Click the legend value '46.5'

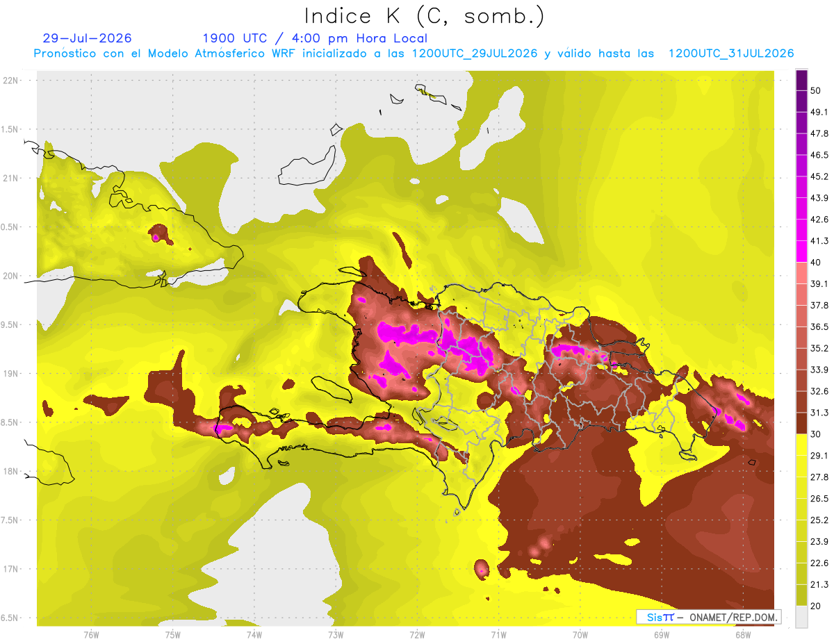click(x=819, y=155)
